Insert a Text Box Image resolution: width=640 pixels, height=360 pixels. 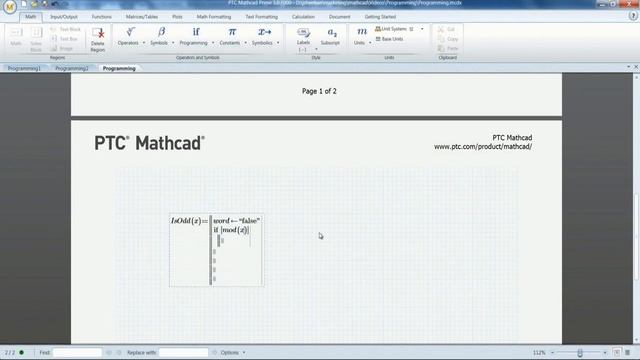(x=64, y=39)
